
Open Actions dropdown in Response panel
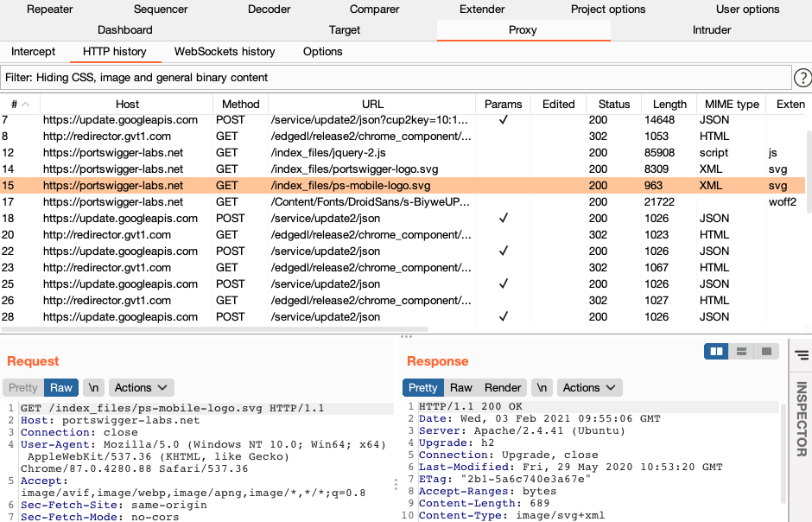point(590,388)
